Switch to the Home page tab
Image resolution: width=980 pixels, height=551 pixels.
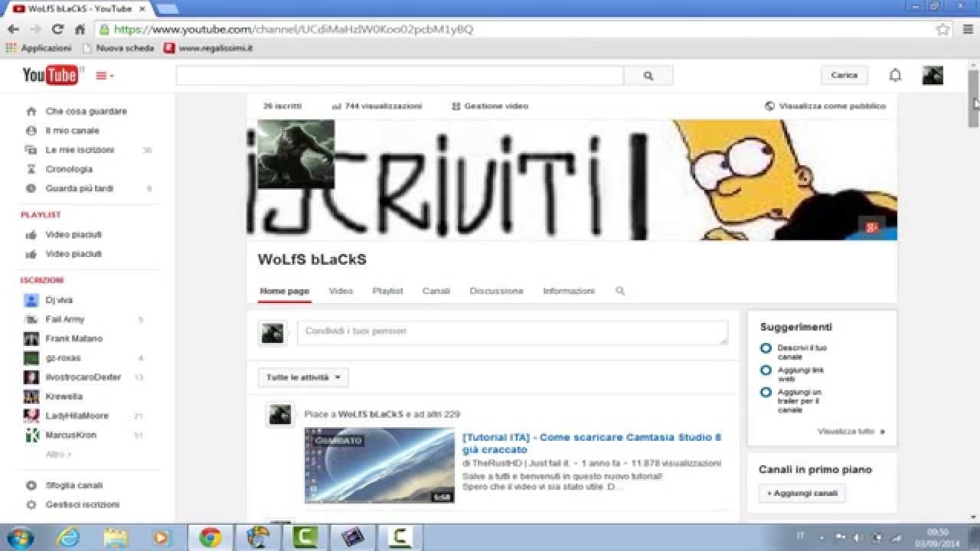pos(284,291)
